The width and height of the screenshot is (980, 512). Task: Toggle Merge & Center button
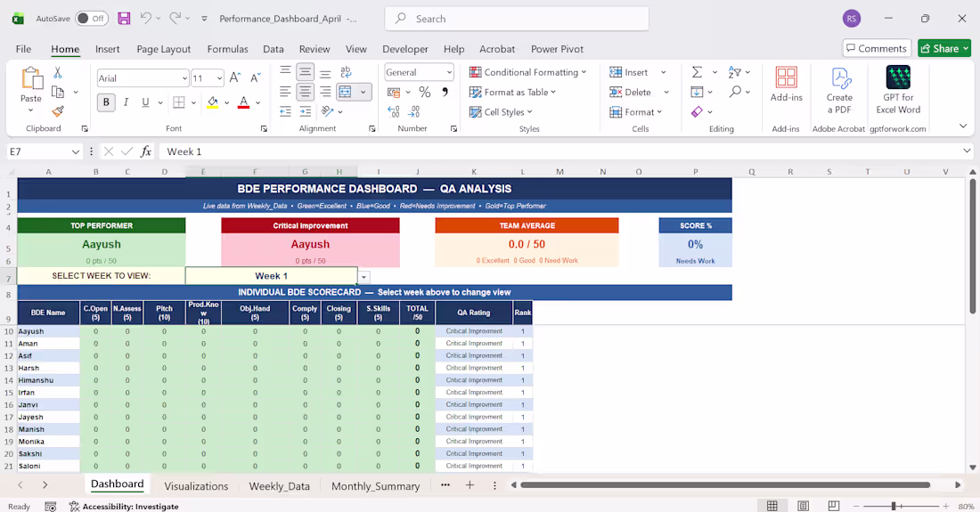345,93
